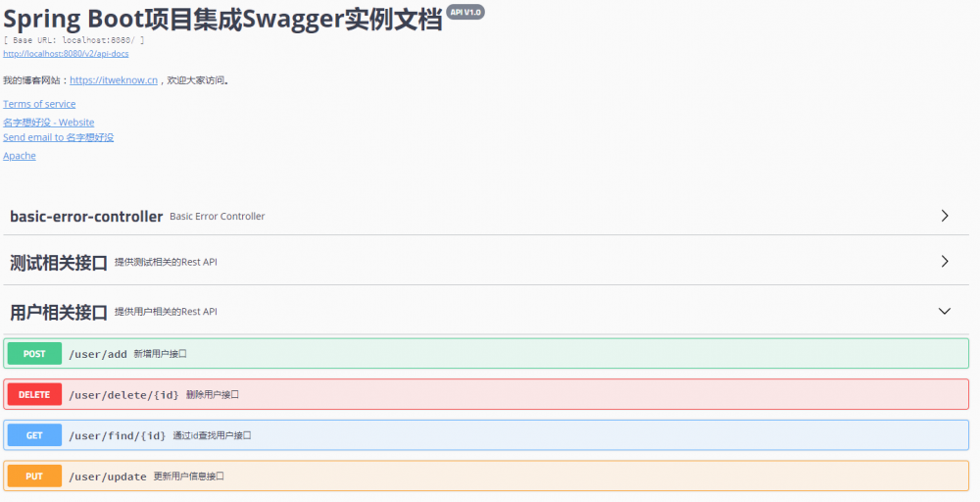Click the 提供测试相关的Rest API description
Image resolution: width=980 pixels, height=502 pixels.
[166, 262]
